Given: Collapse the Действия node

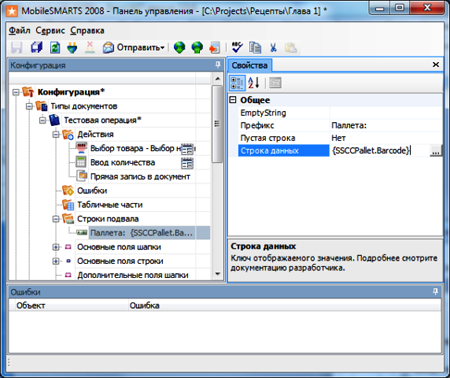Looking at the screenshot, I should [56, 134].
